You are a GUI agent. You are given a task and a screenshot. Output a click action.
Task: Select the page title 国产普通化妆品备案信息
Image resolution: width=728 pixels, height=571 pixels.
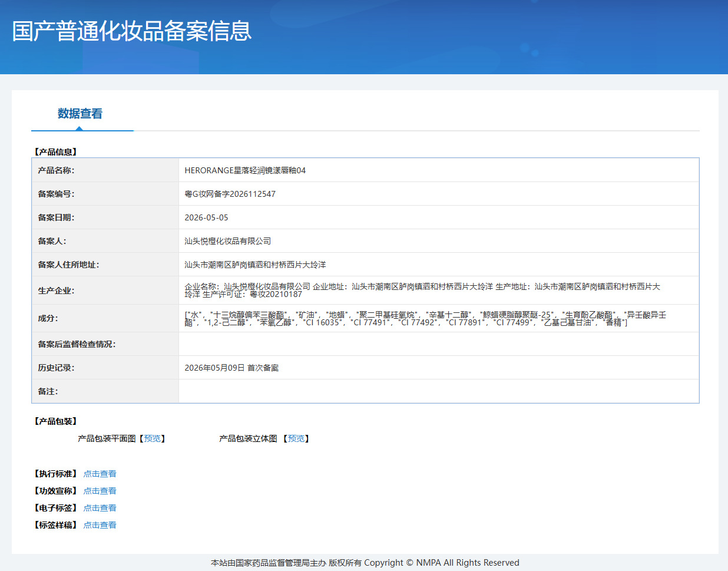click(132, 31)
